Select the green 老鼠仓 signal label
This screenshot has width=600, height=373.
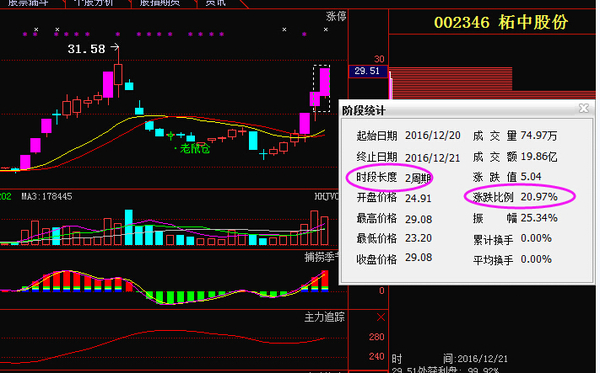pyautogui.click(x=194, y=148)
